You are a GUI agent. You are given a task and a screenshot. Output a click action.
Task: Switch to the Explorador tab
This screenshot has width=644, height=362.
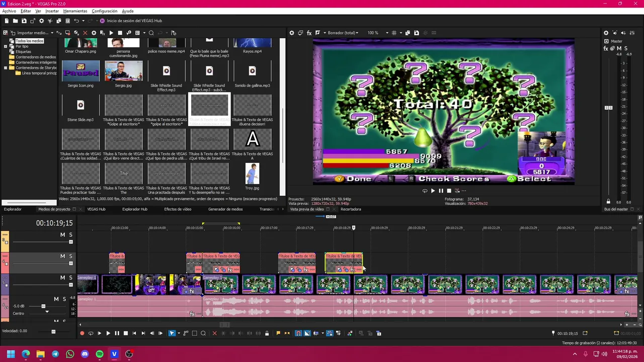(x=13, y=209)
